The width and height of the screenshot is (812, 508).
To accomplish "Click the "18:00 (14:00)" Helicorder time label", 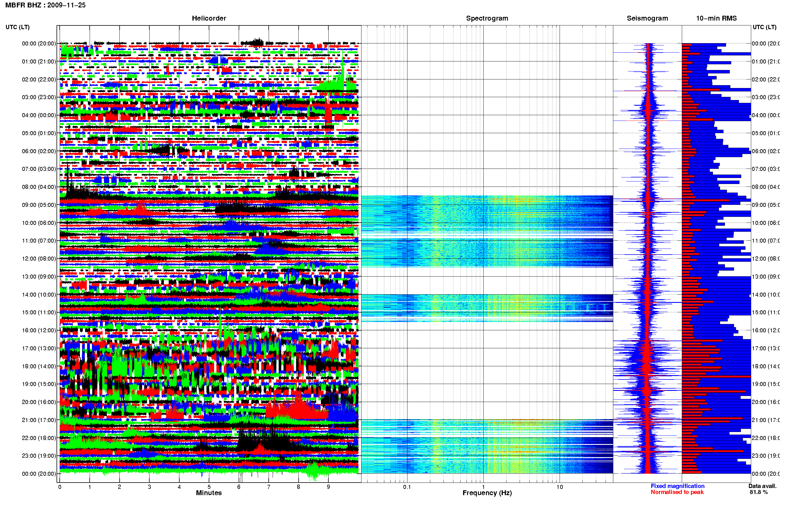I will click(39, 366).
